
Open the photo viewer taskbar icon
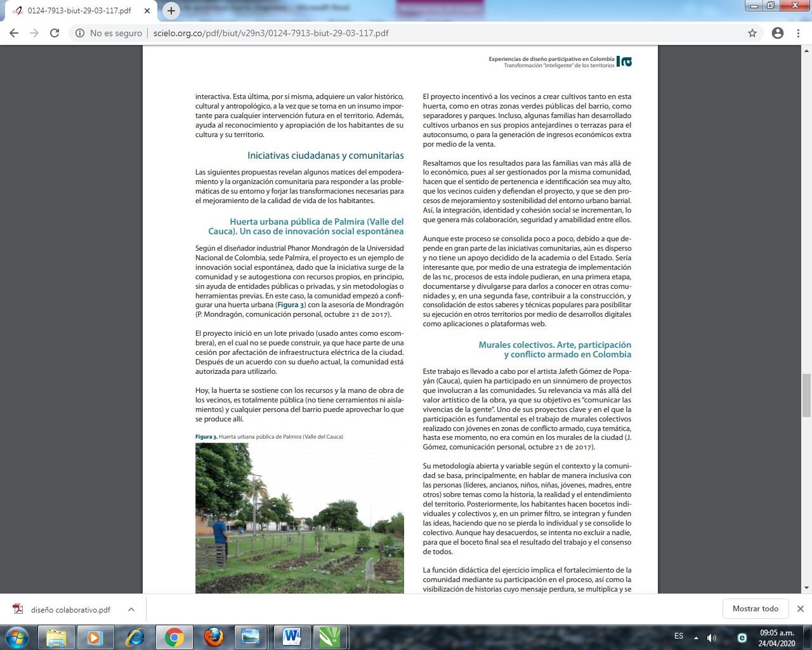251,637
